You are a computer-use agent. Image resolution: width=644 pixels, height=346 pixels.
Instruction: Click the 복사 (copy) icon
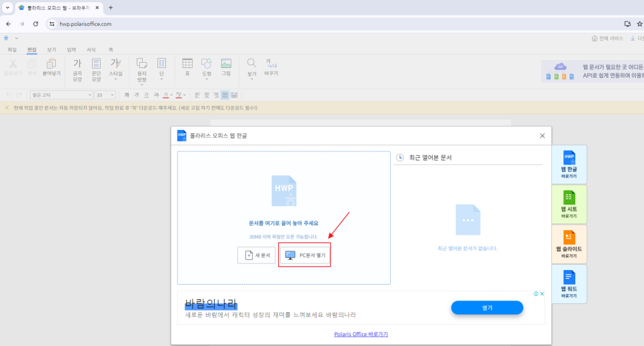coord(32,64)
